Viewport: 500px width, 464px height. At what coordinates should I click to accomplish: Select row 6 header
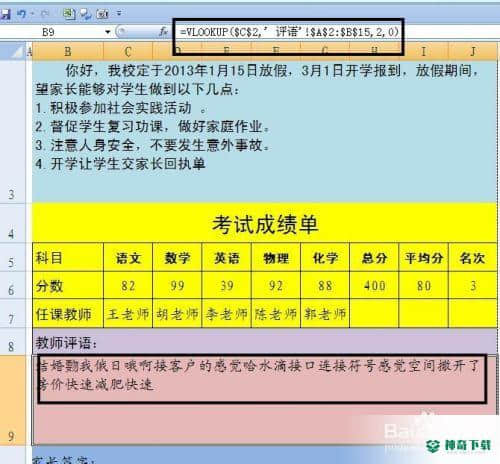pos(12,286)
